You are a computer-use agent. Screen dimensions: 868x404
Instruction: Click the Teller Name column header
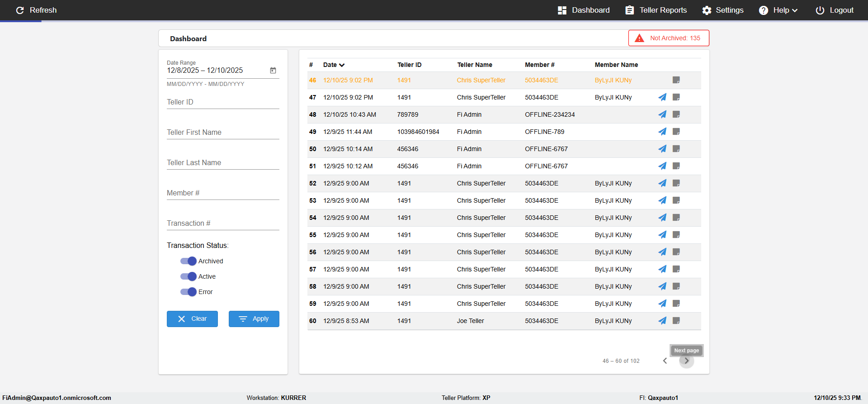coord(475,65)
